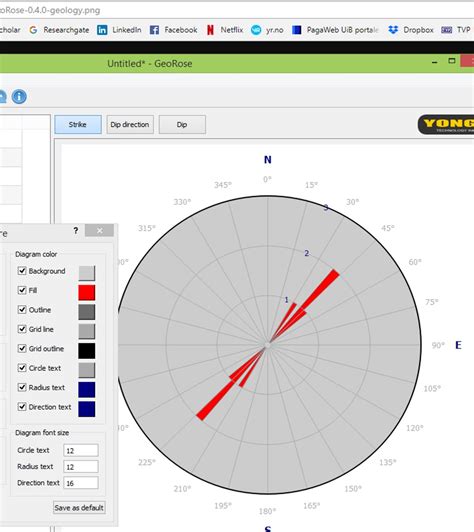The width and height of the screenshot is (474, 532).
Task: Minimize the GeoRose window
Action: point(434,62)
